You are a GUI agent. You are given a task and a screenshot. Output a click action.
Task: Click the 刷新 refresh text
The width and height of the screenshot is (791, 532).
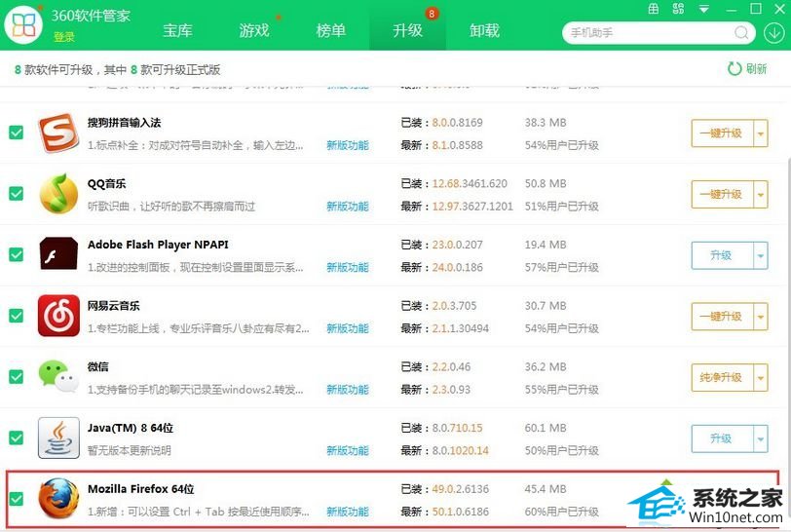[756, 68]
